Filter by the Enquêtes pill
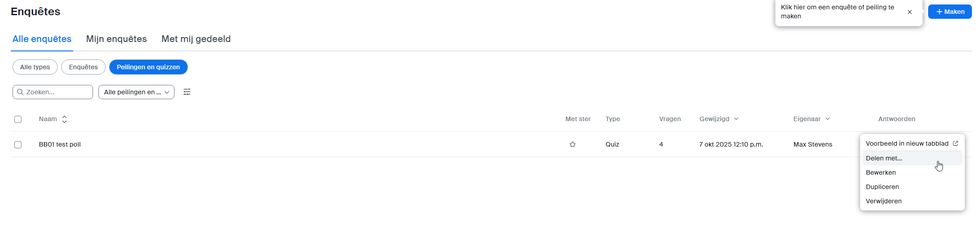Viewport: 980px width, 227px height. pos(83,67)
